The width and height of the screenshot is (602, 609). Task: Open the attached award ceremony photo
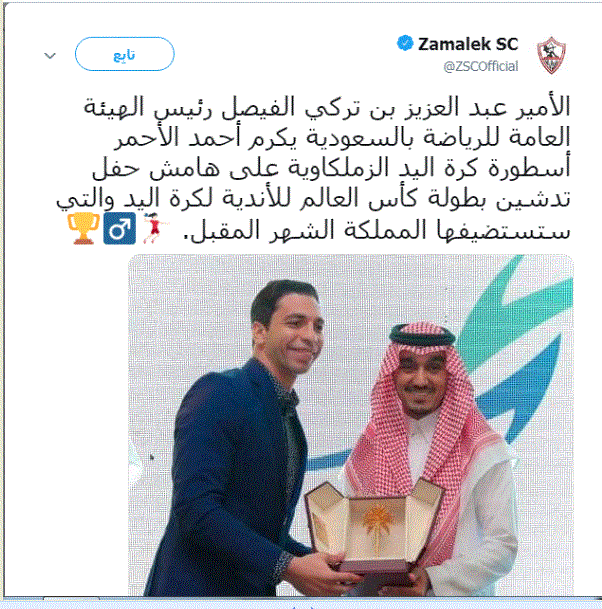click(x=351, y=425)
